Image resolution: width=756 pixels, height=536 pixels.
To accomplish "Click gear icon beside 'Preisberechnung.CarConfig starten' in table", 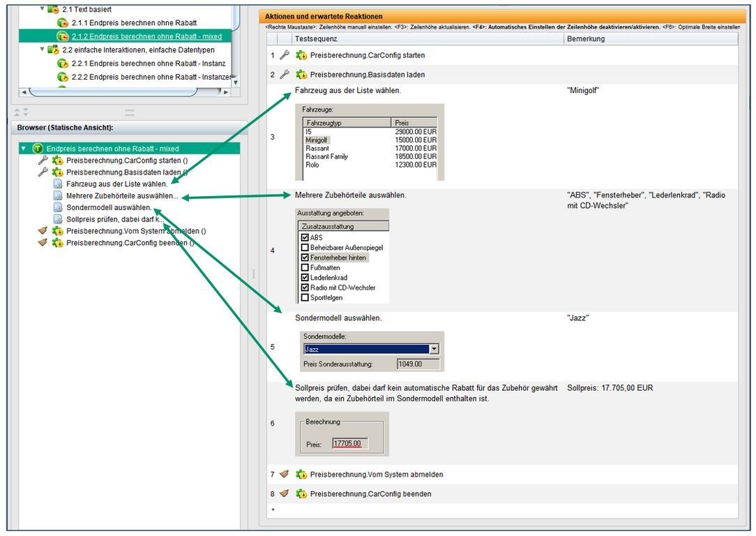I will (x=301, y=55).
